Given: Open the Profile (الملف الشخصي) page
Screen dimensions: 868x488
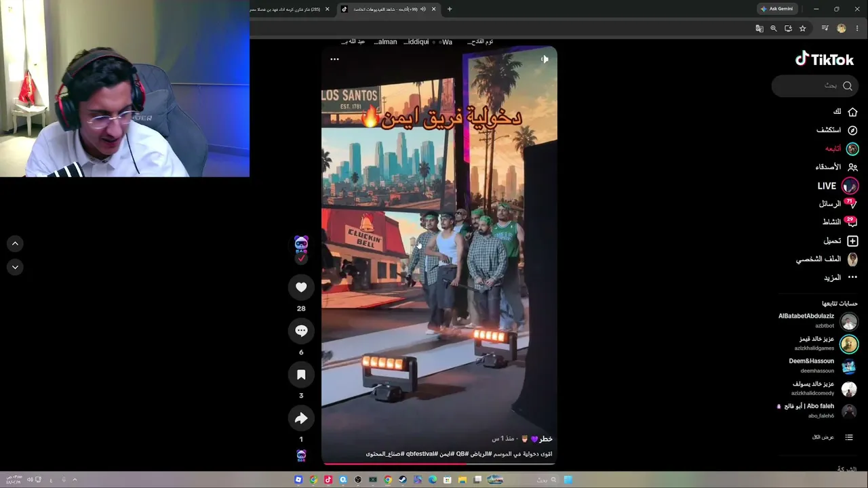Looking at the screenshot, I should coord(827,259).
